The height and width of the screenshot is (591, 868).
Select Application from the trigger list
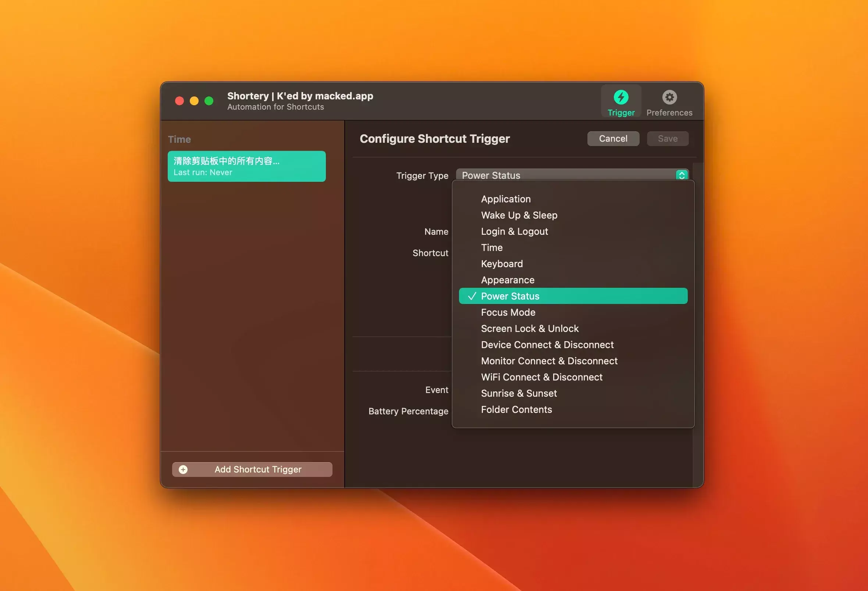pos(505,199)
